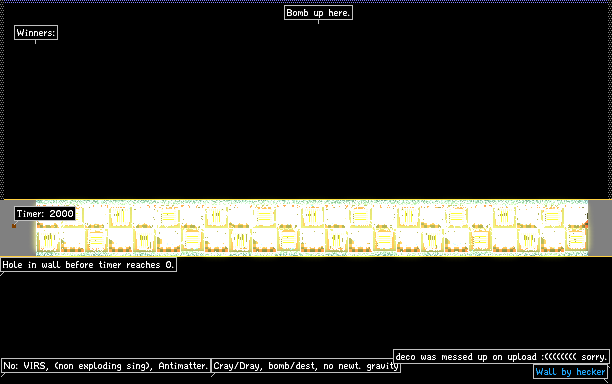Screen dimensions: 612x384
Task: Click green speckled strip along wall's bottom edge
Action: pyautogui.click(x=312, y=253)
